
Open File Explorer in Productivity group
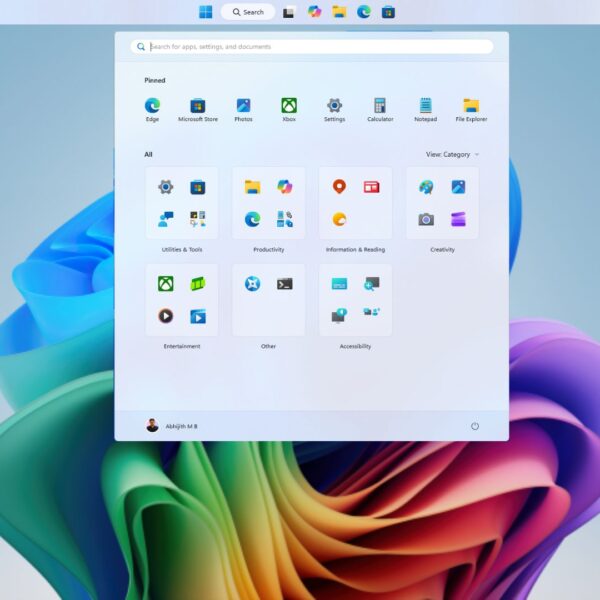(253, 187)
